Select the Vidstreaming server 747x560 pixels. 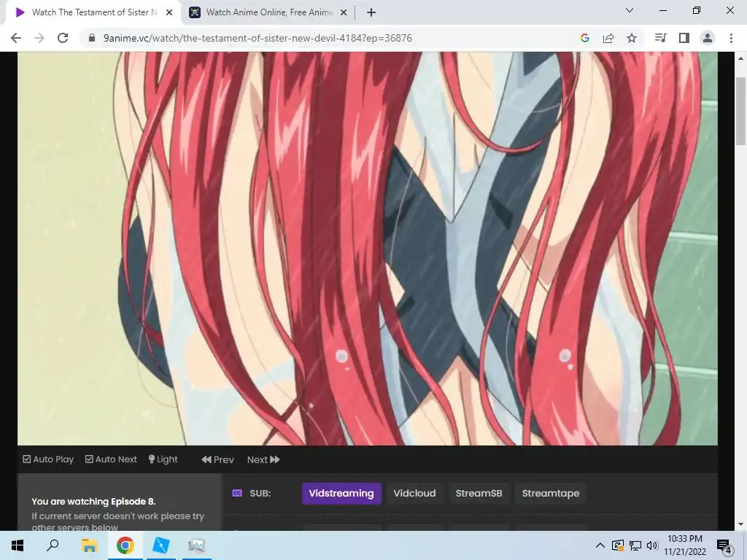click(341, 494)
